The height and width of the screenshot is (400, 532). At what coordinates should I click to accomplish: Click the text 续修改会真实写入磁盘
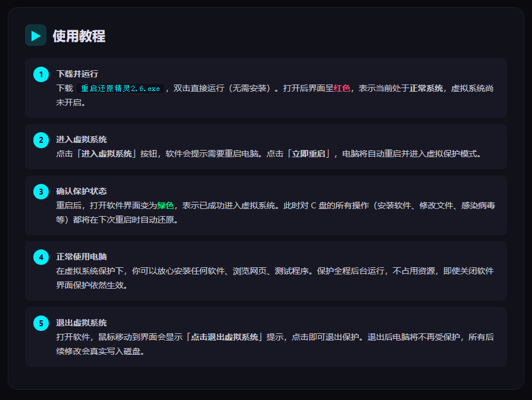coord(98,351)
